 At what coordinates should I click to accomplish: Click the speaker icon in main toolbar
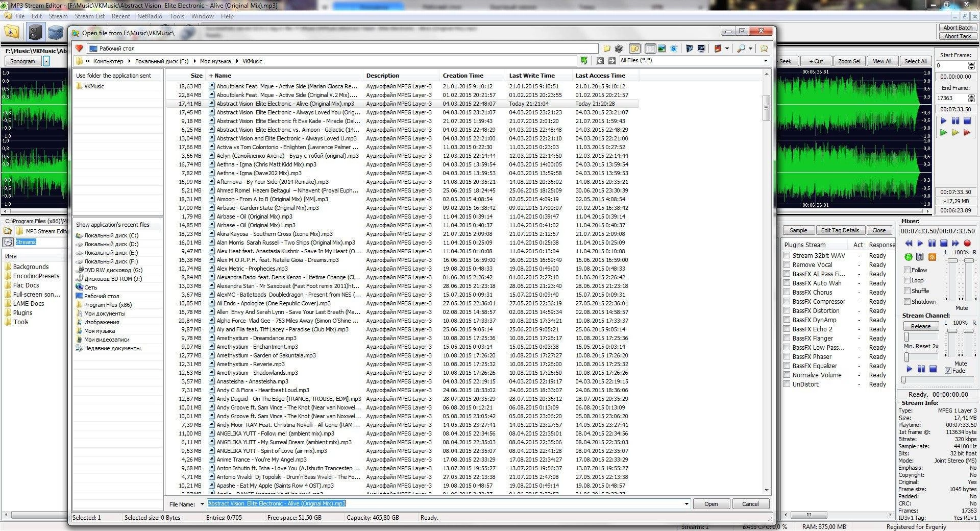coord(35,32)
